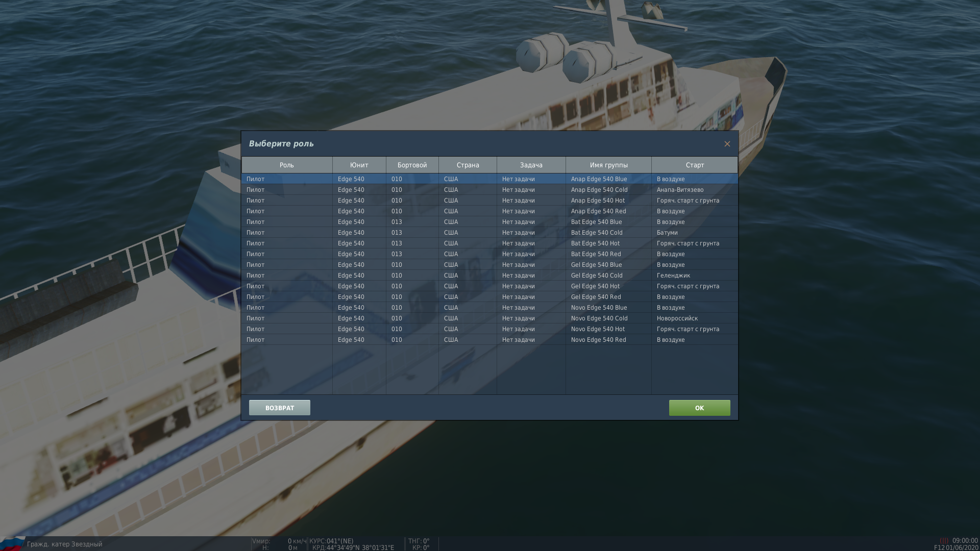Sort by the Бортовой column header

pos(412,165)
